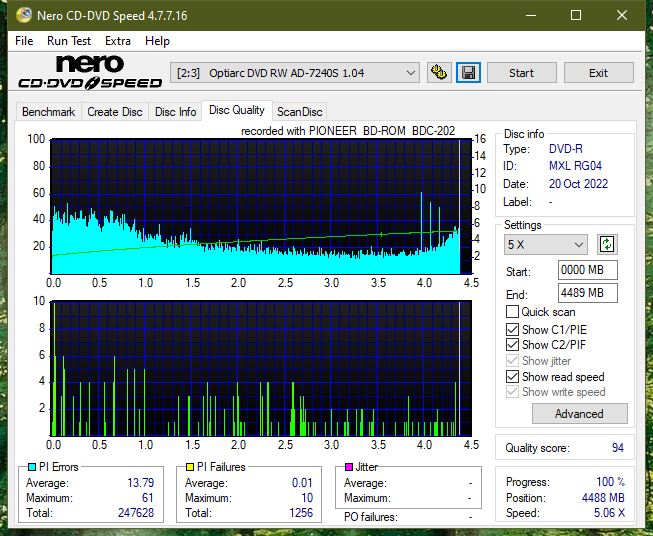Click the Nero app icon in title bar

point(24,15)
